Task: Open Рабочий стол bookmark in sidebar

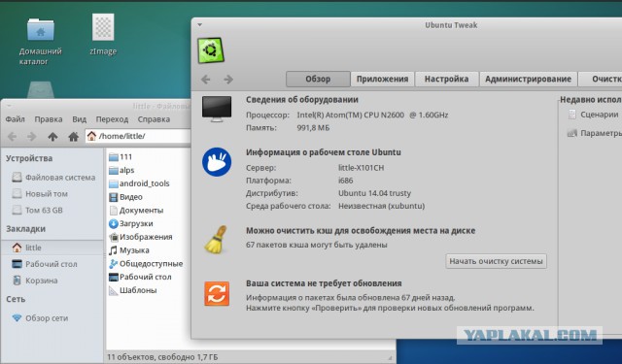Action: point(45,264)
